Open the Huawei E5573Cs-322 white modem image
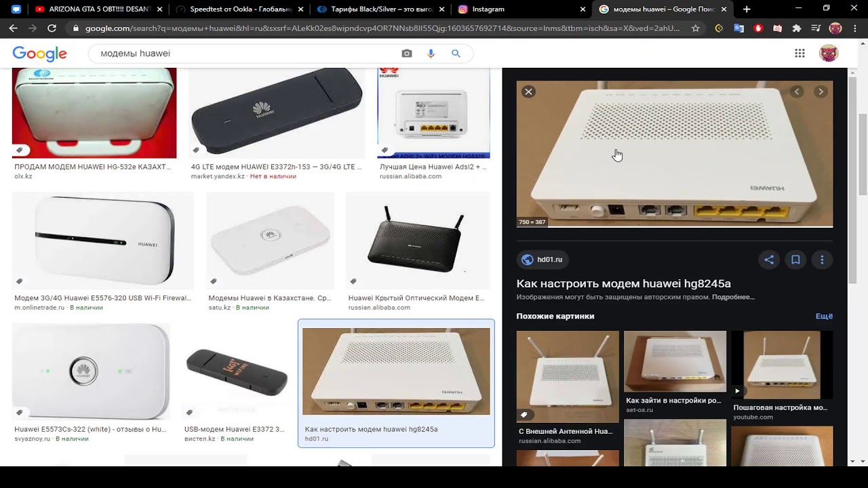 pyautogui.click(x=91, y=372)
